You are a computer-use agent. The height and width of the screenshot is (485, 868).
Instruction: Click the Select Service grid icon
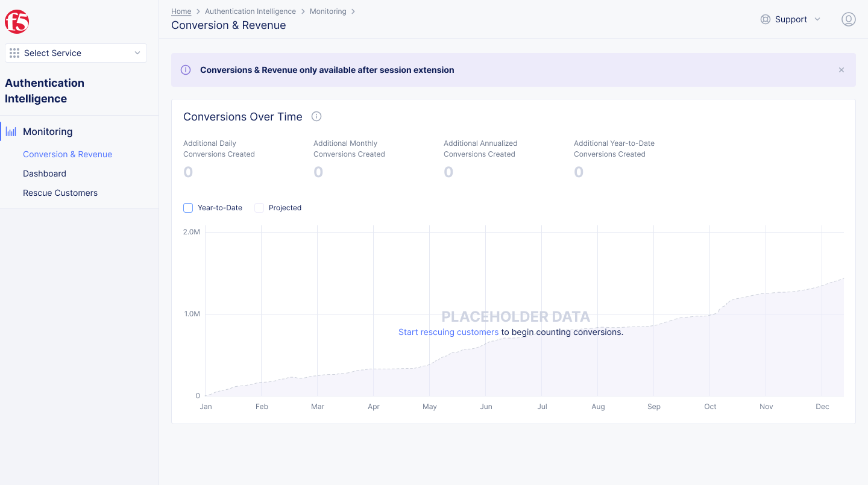[x=14, y=53]
